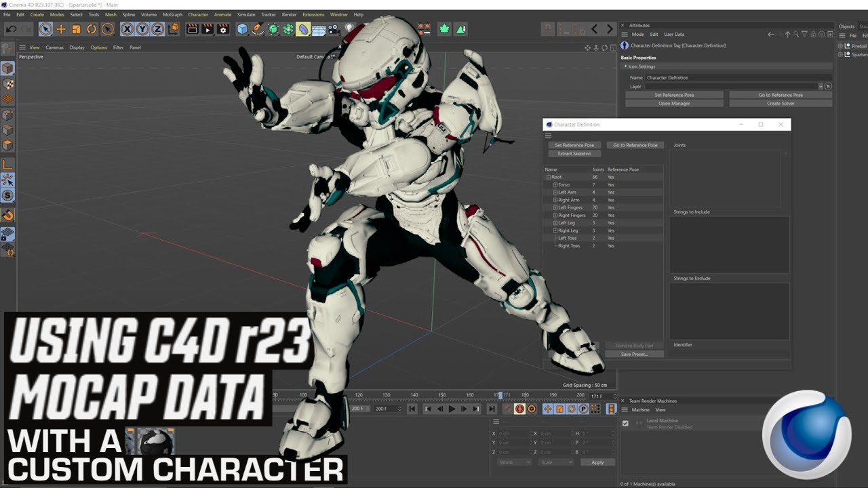Add a Cube primitive object
Image resolution: width=868 pixels, height=488 pixels.
click(x=243, y=29)
